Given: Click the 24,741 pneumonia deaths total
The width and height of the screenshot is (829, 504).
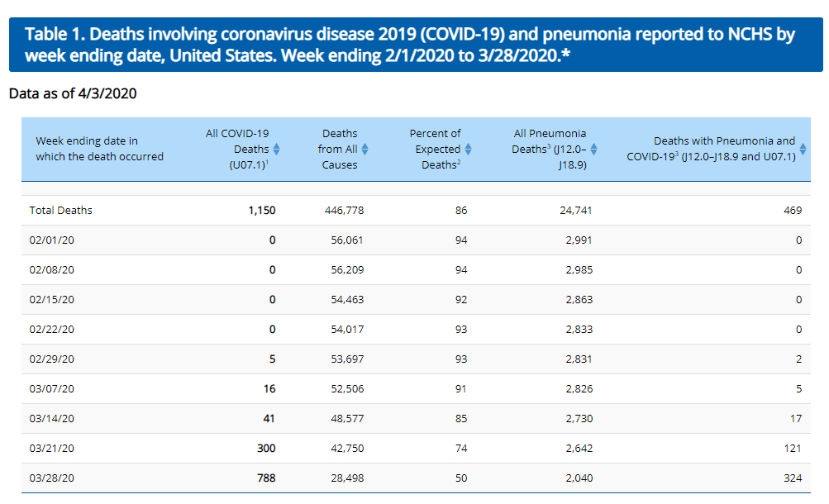Looking at the screenshot, I should coord(575,211).
